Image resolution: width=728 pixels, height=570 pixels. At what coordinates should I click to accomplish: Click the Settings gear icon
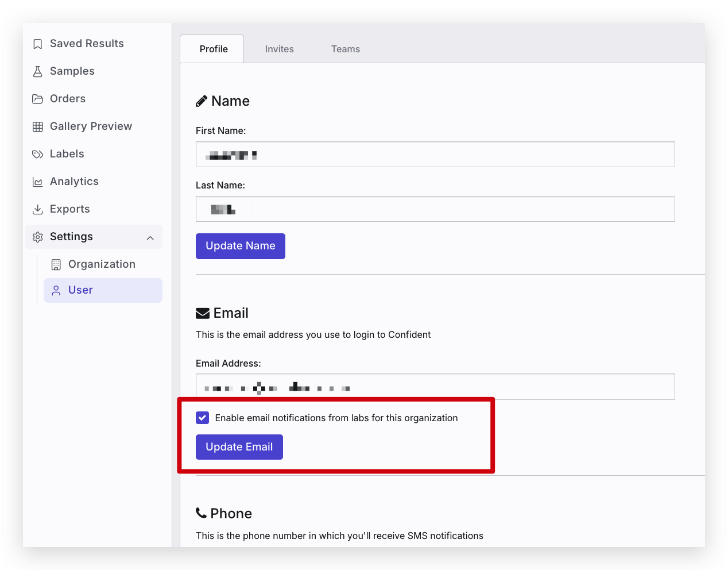(x=38, y=237)
